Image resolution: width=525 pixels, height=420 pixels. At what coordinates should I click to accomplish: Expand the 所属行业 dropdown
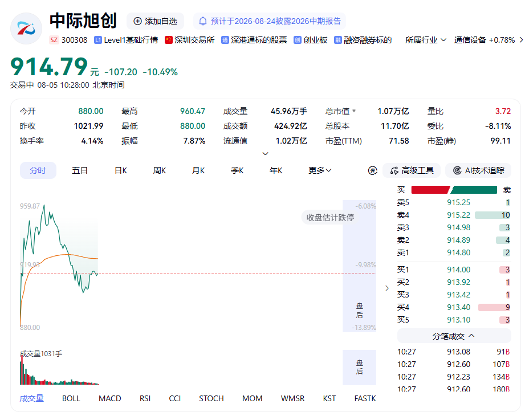pyautogui.click(x=426, y=40)
